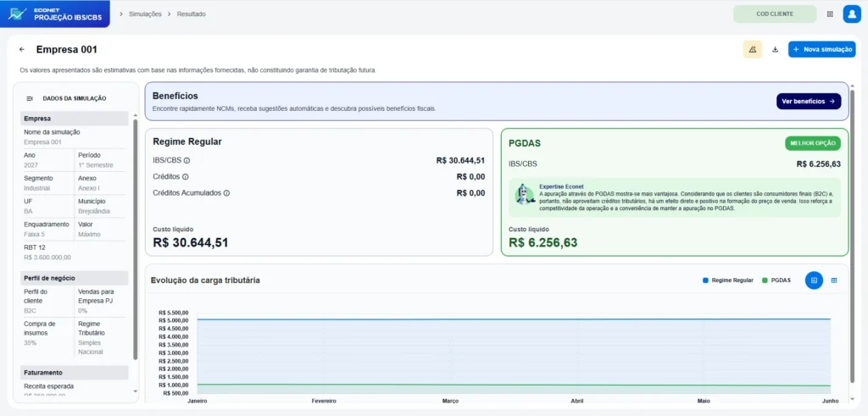
Task: Click the side panel scroll-up arrow
Action: pyautogui.click(x=135, y=115)
